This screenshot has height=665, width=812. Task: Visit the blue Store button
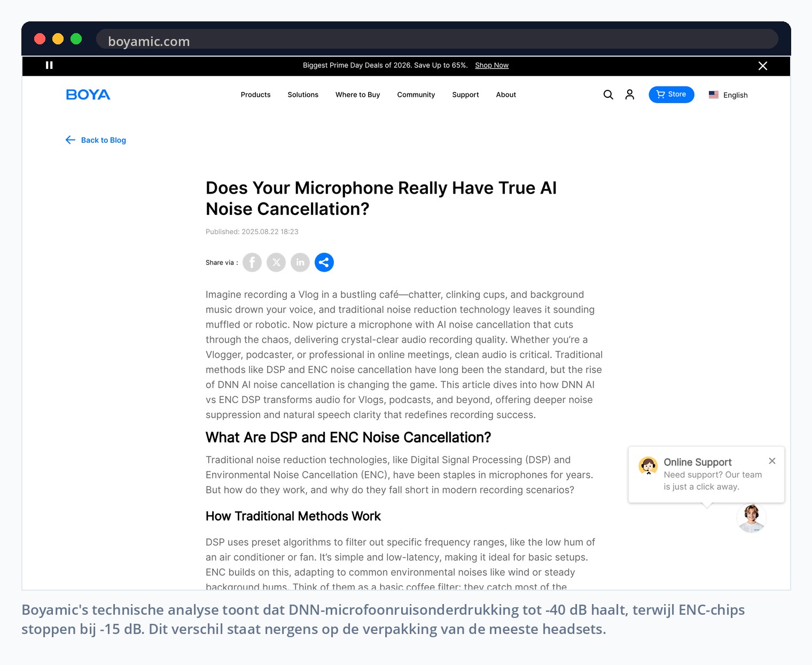[x=672, y=95]
